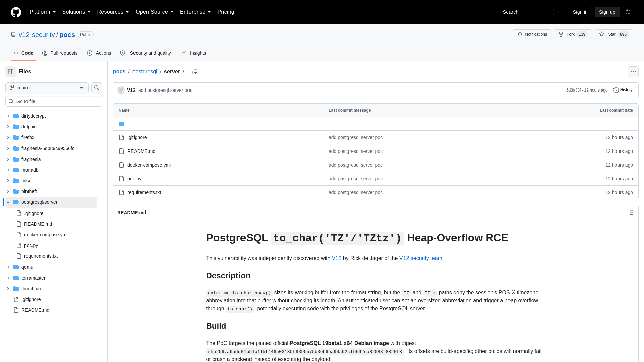Select poc.py in sidebar tree

pos(31,245)
